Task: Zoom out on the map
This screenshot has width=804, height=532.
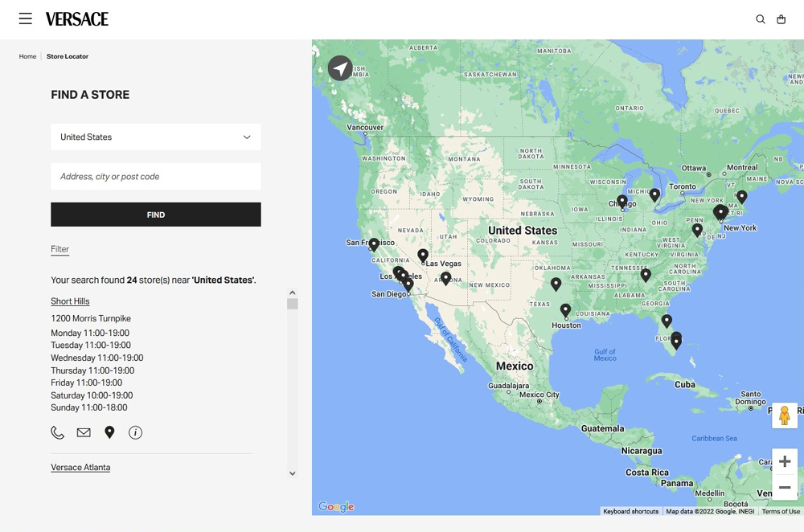Action: coord(785,487)
